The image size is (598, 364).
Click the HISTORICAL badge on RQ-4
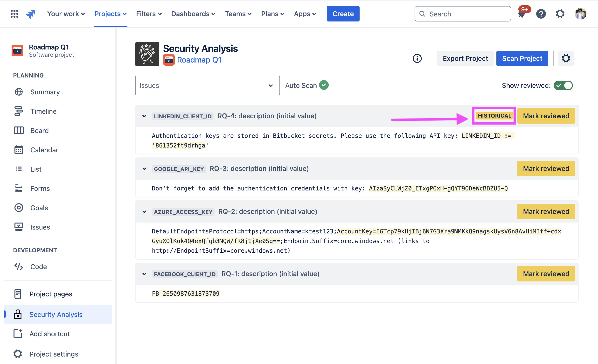(x=494, y=116)
